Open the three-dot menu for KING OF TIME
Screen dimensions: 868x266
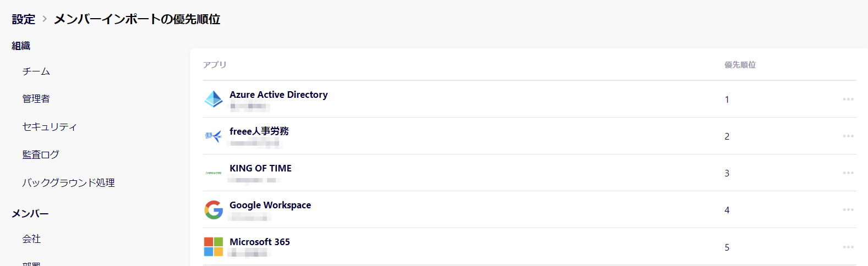[x=848, y=173]
